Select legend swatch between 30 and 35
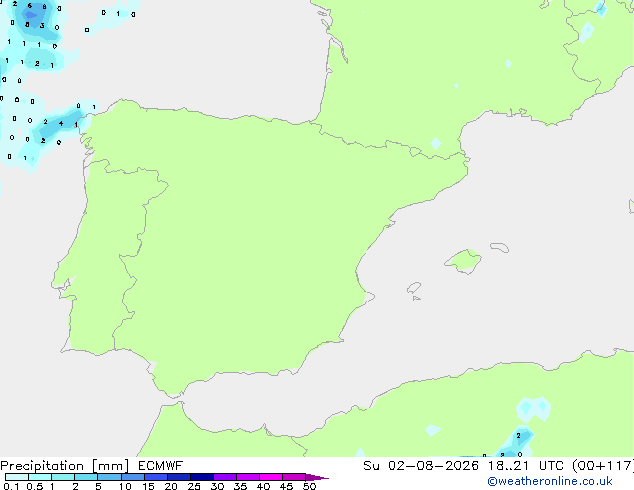 [225, 477]
